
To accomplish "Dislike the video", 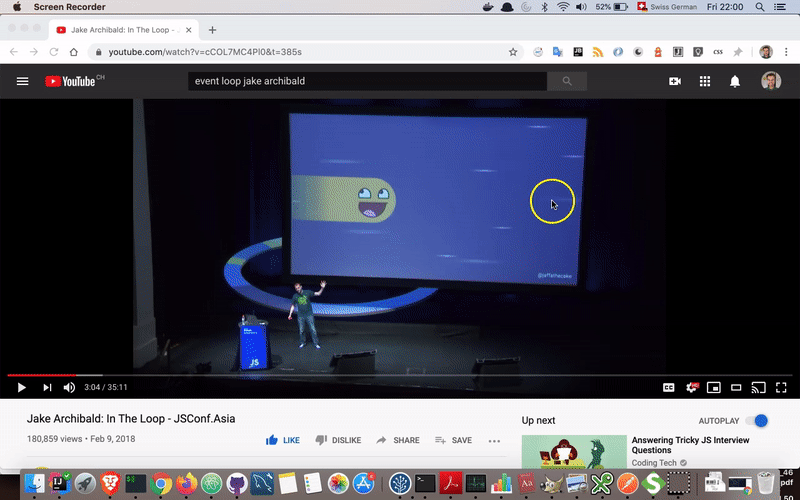I will click(x=338, y=440).
